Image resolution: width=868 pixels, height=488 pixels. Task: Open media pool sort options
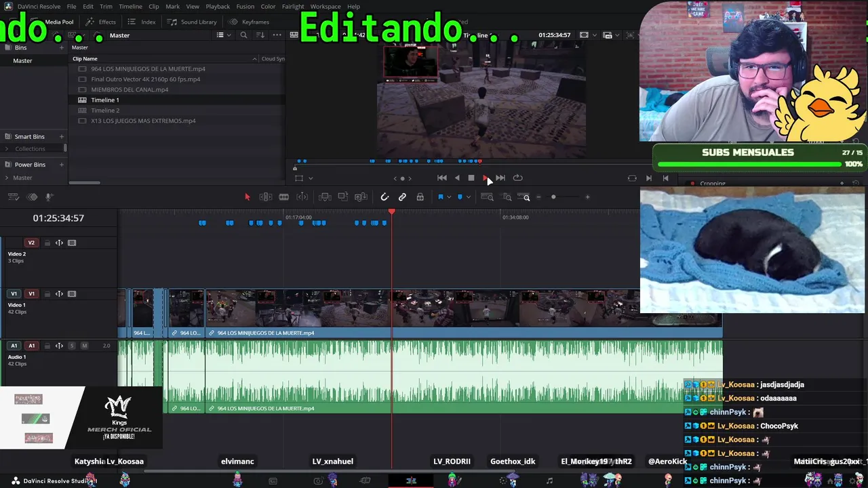click(x=260, y=35)
